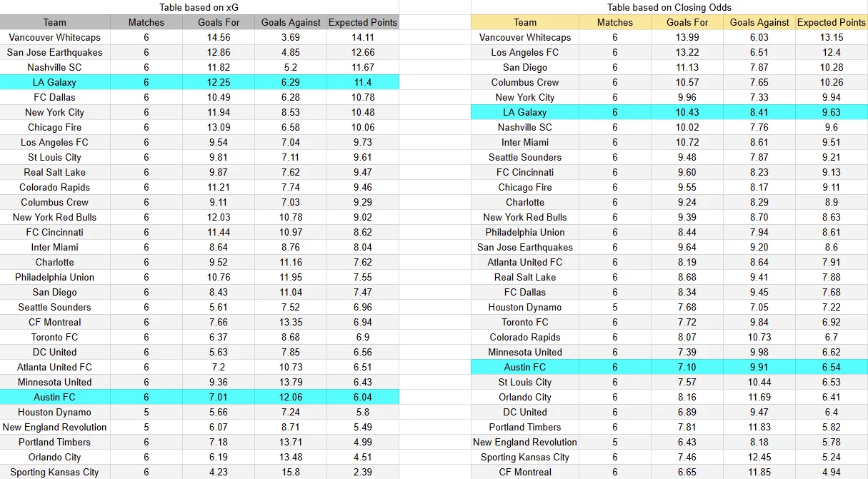The image size is (868, 479).
Task: Select the Goals Against header in xG table
Action: (291, 22)
